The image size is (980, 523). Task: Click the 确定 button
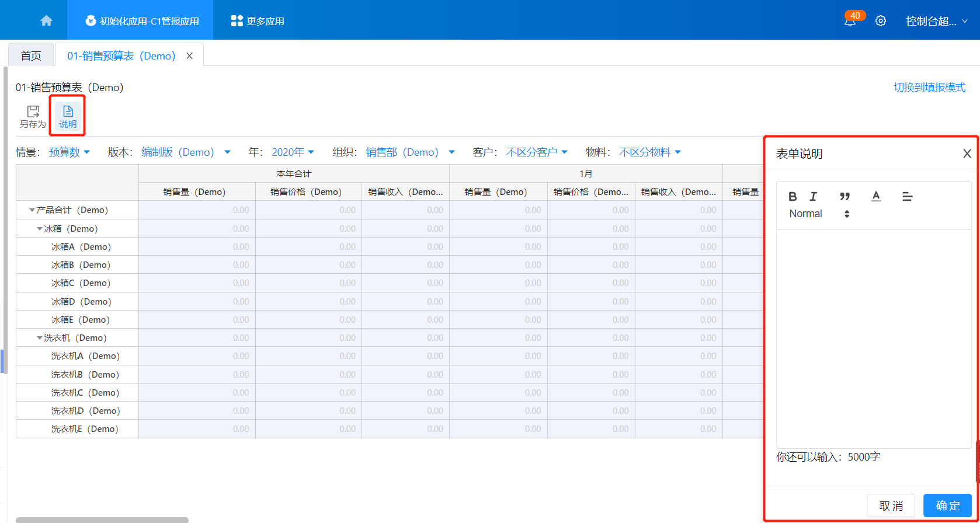click(947, 505)
